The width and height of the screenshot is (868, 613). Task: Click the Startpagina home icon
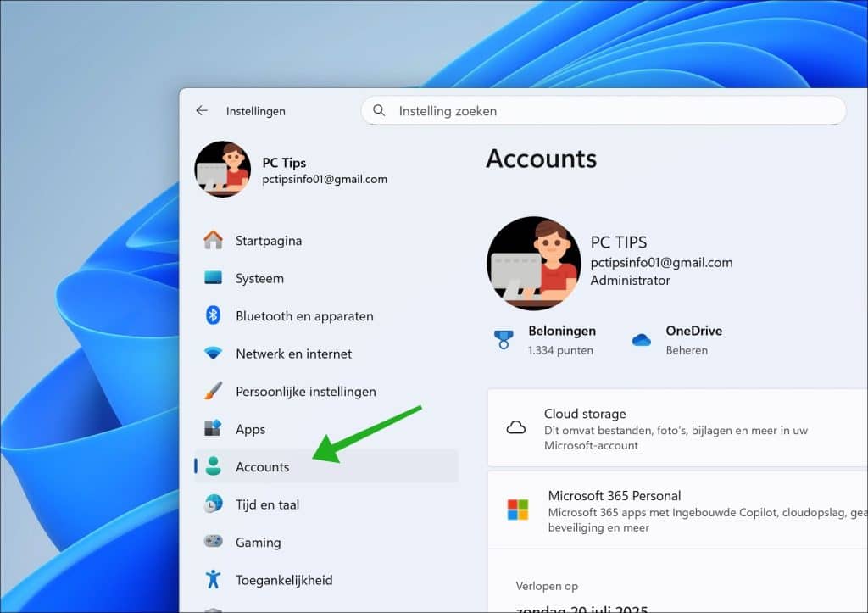213,240
